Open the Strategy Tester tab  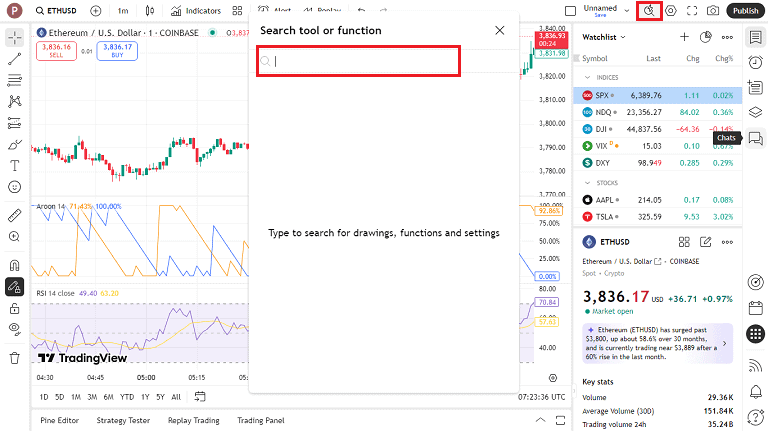tap(122, 420)
